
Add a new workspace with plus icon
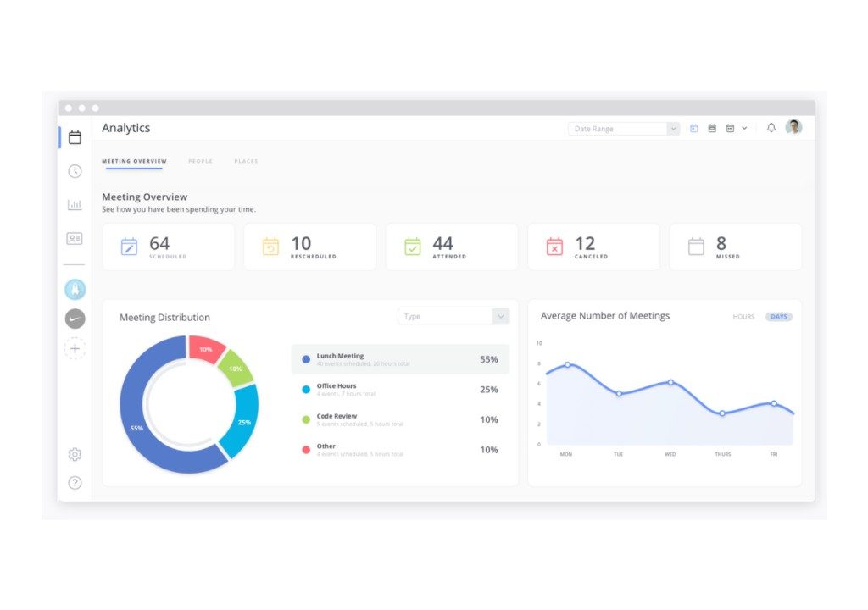75,348
